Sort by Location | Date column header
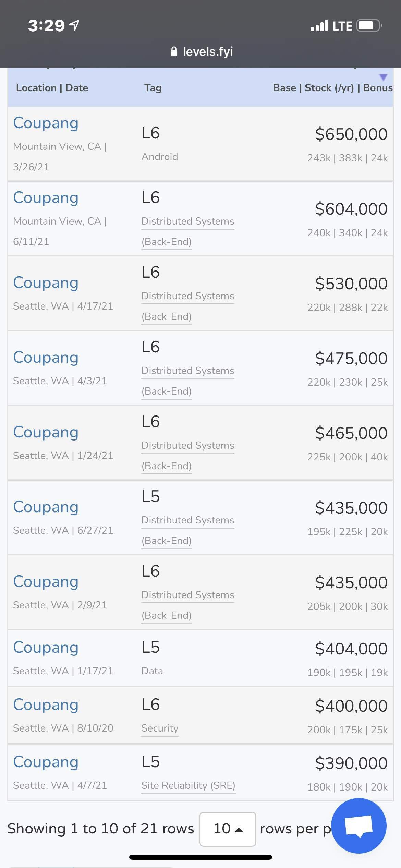This screenshot has height=868, width=401. click(52, 88)
